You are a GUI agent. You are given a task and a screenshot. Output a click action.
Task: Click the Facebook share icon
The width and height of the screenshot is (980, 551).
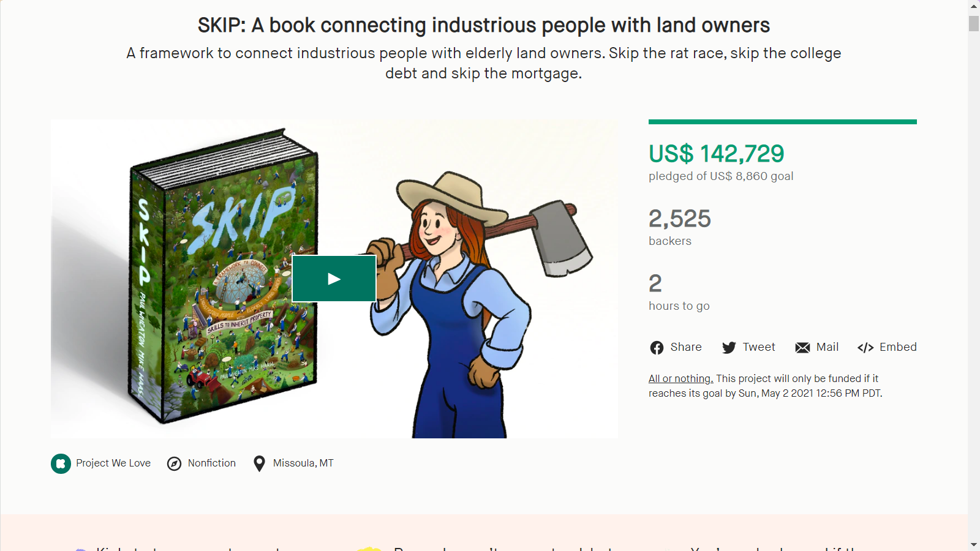[657, 348]
